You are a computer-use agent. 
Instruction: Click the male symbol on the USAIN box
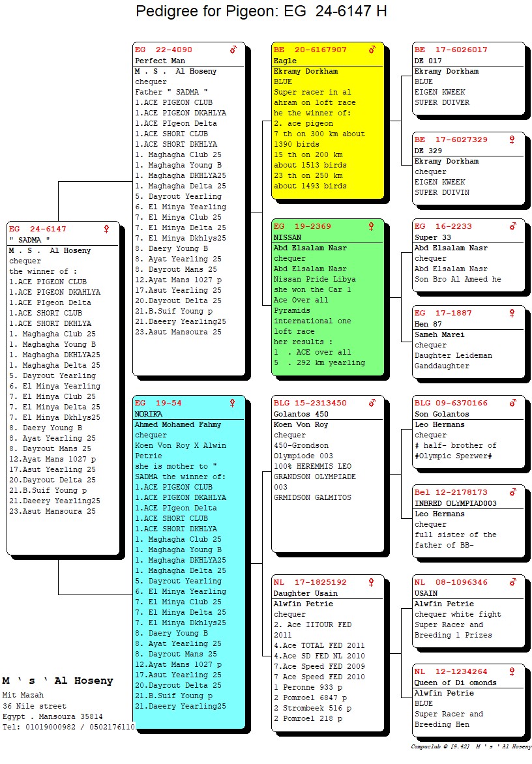click(512, 582)
